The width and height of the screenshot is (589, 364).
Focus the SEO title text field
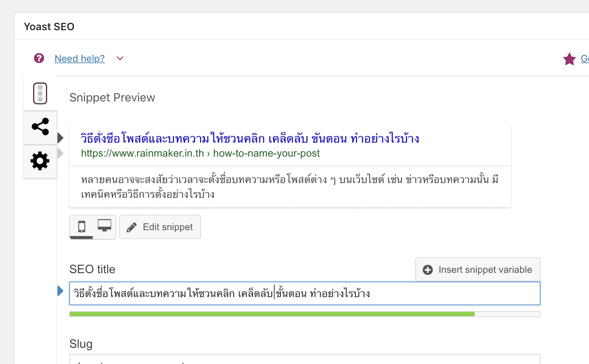(442, 293)
